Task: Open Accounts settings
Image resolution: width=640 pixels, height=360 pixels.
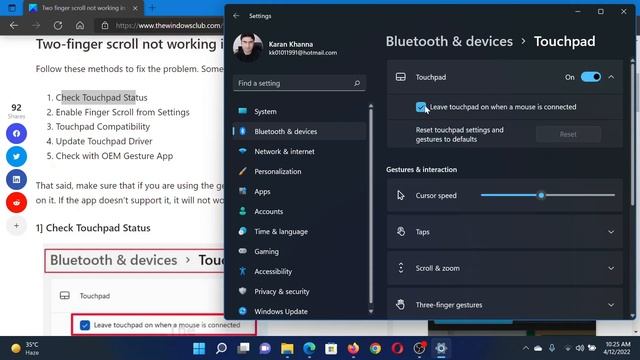Action: pyautogui.click(x=299, y=211)
